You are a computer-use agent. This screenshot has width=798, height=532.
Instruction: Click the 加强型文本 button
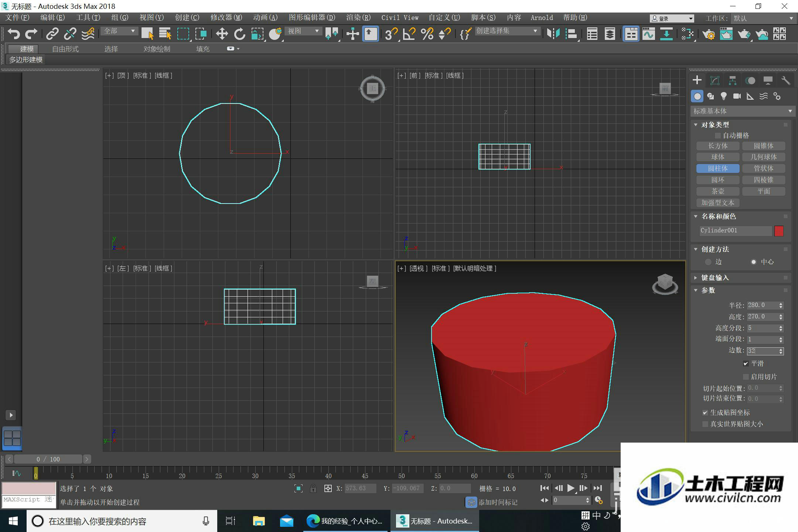pyautogui.click(x=717, y=203)
